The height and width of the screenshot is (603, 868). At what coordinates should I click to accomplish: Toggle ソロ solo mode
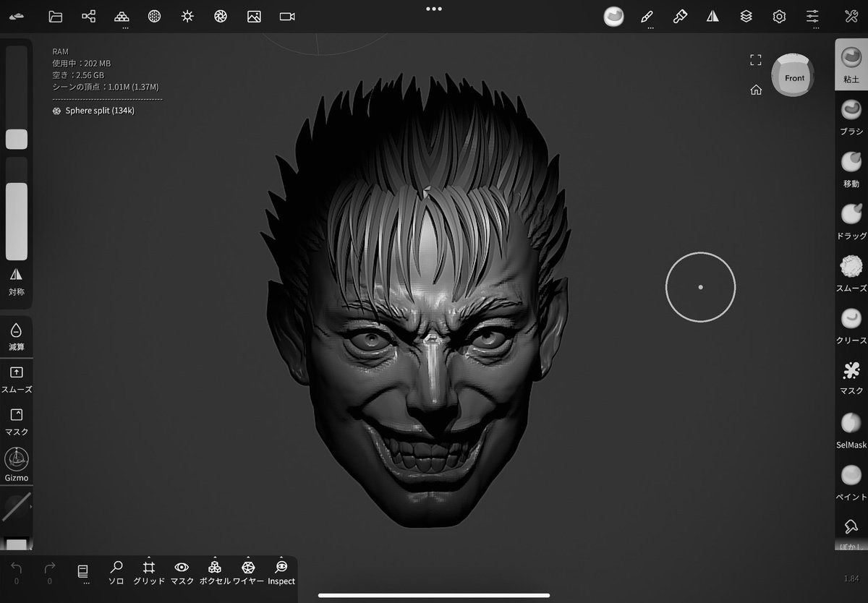pos(116,573)
